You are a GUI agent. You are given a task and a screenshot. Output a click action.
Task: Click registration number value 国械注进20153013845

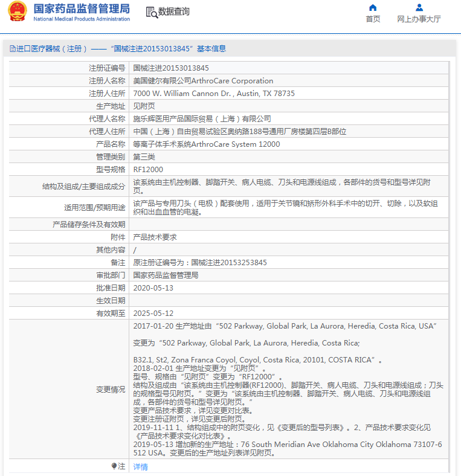[x=171, y=68]
